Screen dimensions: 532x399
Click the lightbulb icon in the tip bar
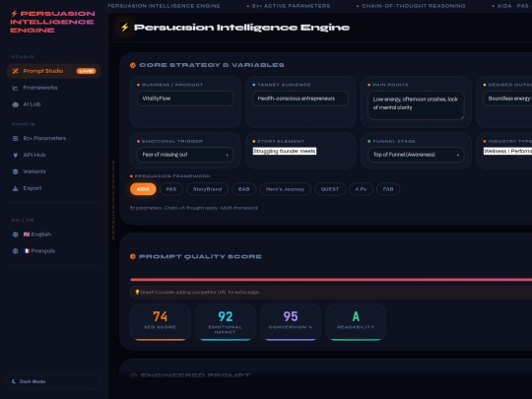137,293
